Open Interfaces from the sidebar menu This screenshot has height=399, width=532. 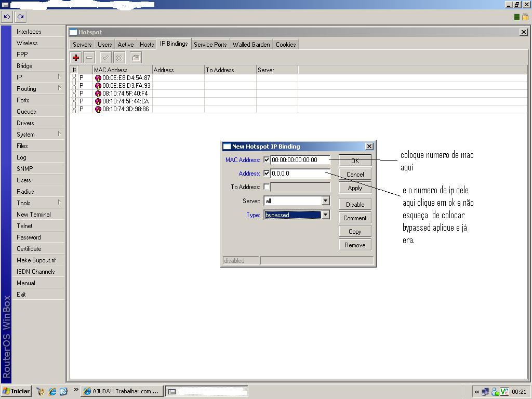pyautogui.click(x=38, y=32)
